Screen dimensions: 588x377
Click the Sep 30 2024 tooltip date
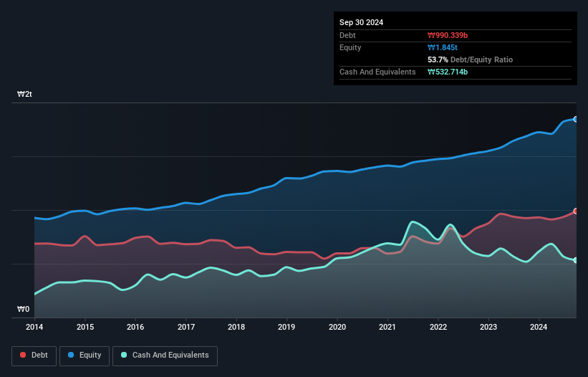(x=361, y=22)
